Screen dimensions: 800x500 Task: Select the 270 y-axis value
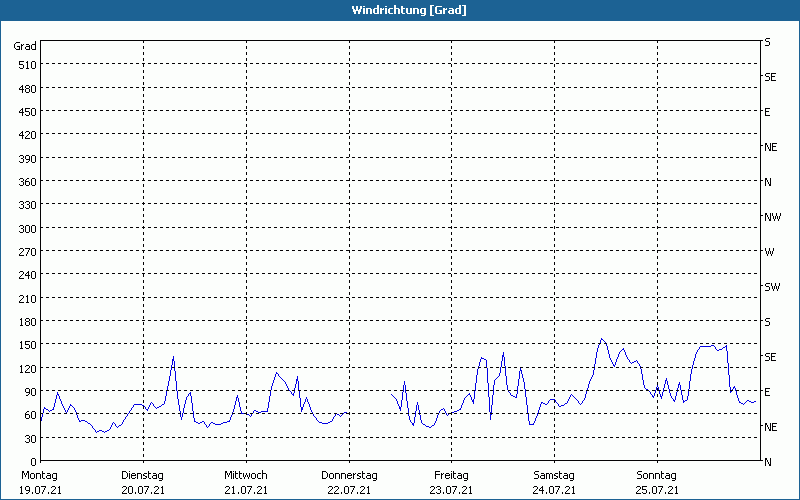point(28,252)
